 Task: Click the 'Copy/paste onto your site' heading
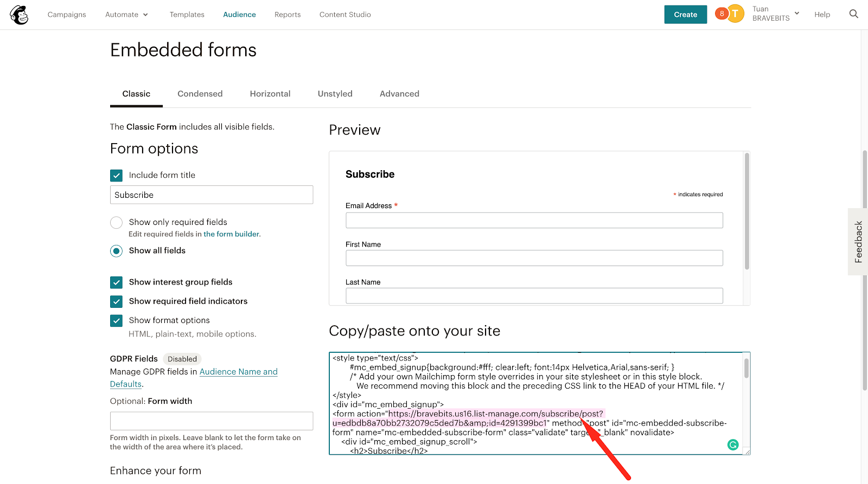[x=414, y=331]
